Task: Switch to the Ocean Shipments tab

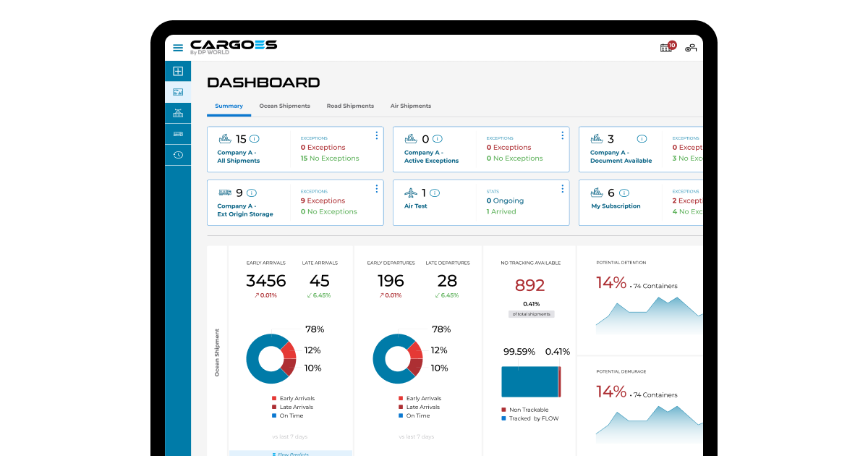Action: (285, 106)
